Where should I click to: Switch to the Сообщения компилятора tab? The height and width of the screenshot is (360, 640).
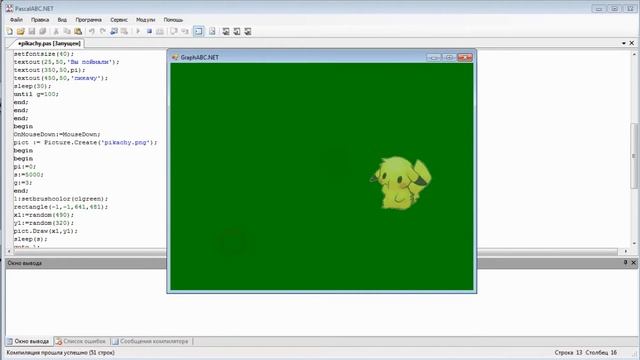(151, 341)
